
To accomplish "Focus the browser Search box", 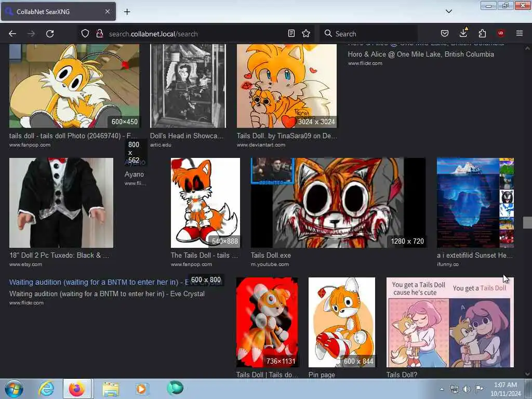I will point(369,34).
